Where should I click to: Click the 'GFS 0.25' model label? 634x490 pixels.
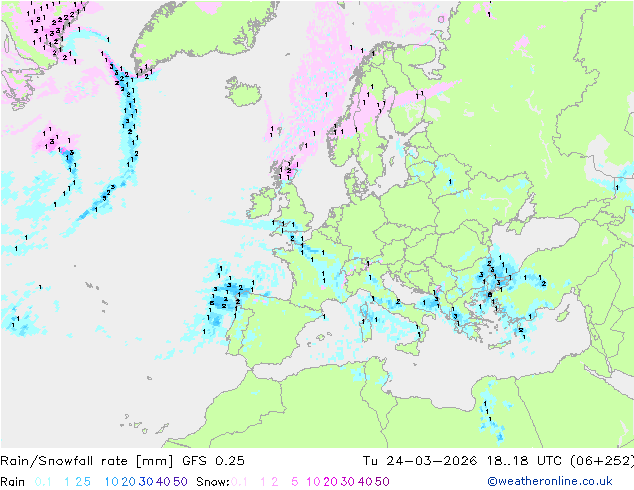213,461
